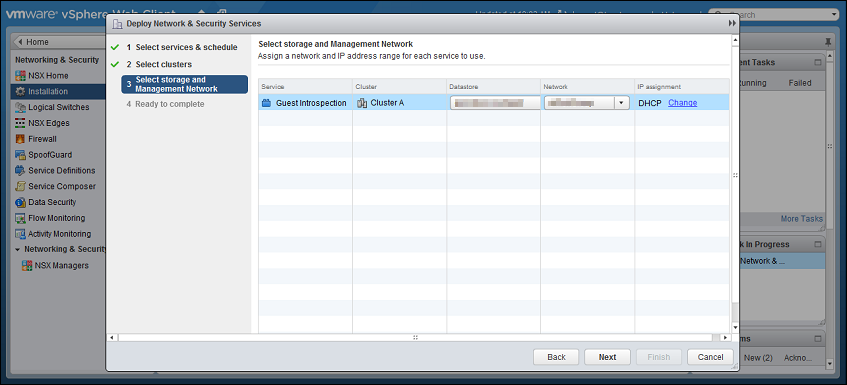
Task: Click the DHCP text in IP assignment
Action: (650, 103)
